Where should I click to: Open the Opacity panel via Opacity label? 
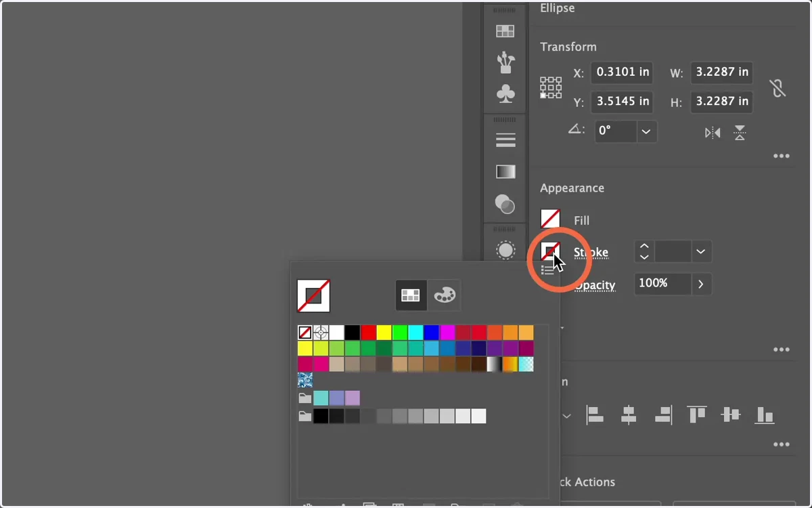click(x=595, y=285)
